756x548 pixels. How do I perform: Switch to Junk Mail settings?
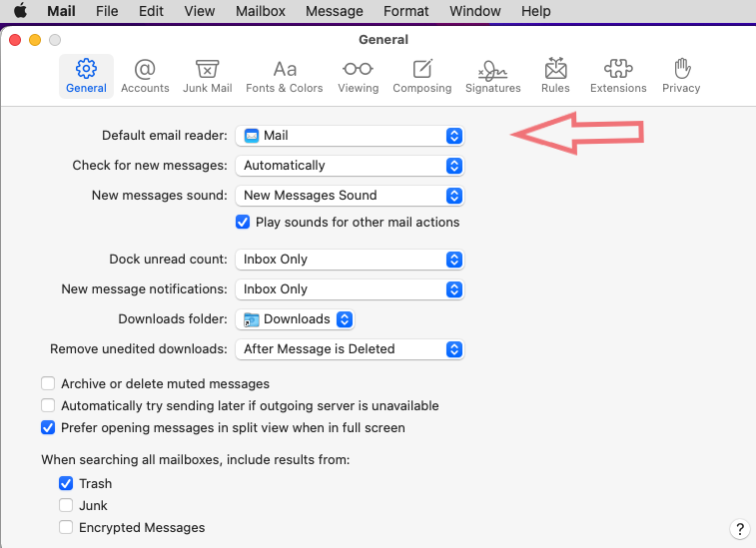pyautogui.click(x=208, y=76)
